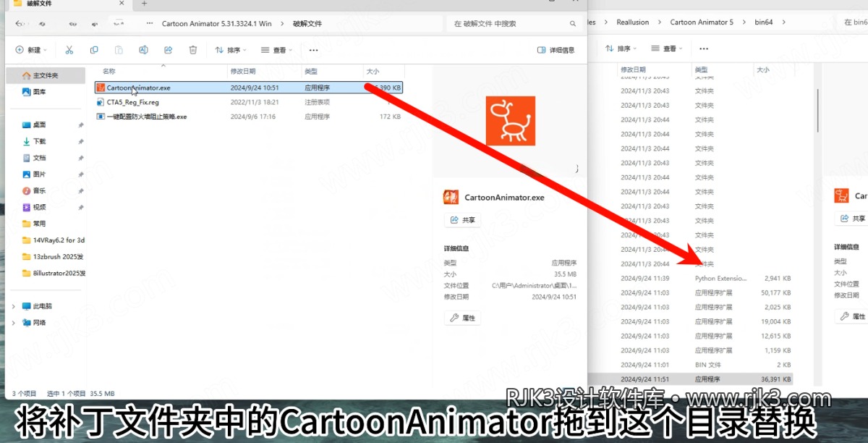Expand the 网络 tree node
Screen dimensions: 868x443
(x=14, y=323)
